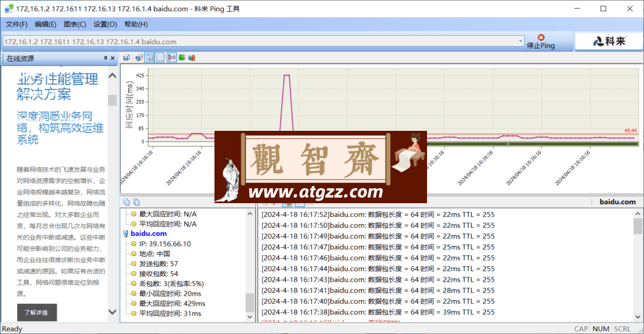Click the 科来 logo button
Screen dimensions: 644x334
[x=609, y=41]
